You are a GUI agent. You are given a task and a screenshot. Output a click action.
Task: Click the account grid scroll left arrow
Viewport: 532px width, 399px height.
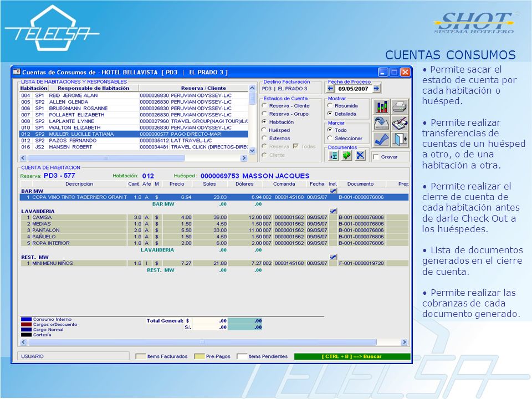[23, 342]
